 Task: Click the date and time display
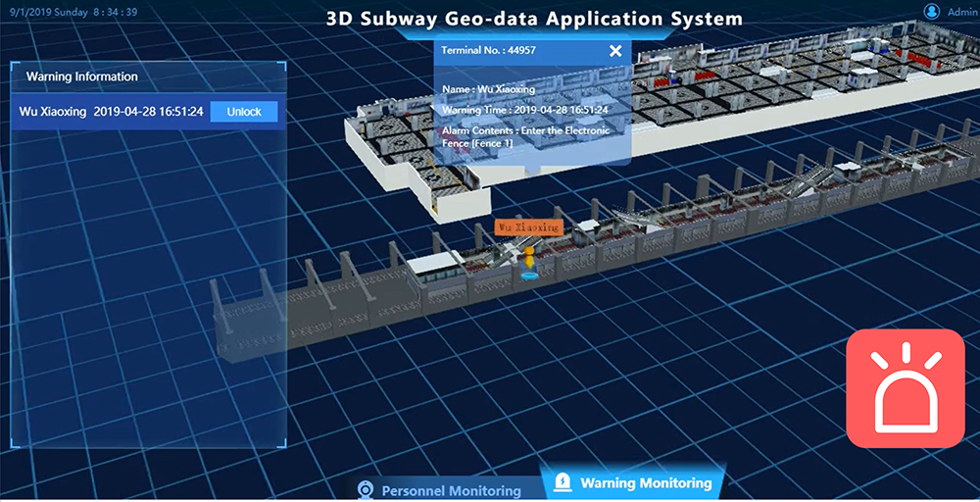pyautogui.click(x=73, y=11)
